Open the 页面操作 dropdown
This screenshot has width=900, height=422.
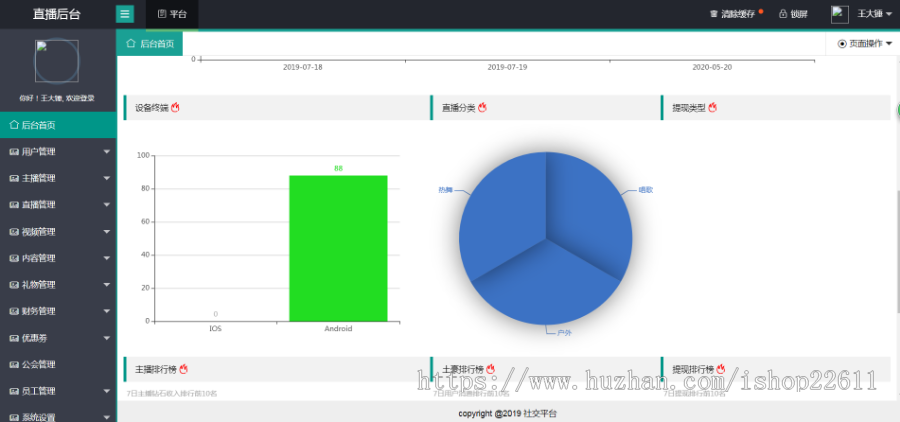(x=865, y=44)
